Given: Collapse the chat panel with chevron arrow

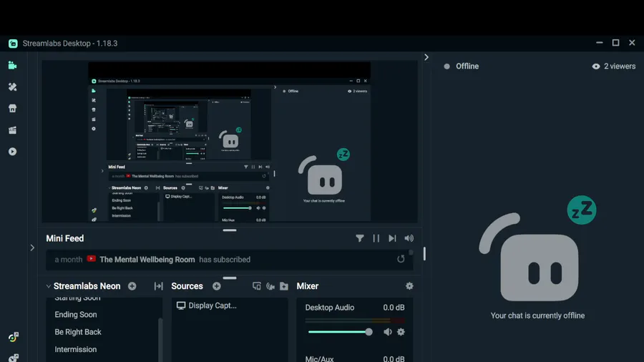Looking at the screenshot, I should point(426,57).
